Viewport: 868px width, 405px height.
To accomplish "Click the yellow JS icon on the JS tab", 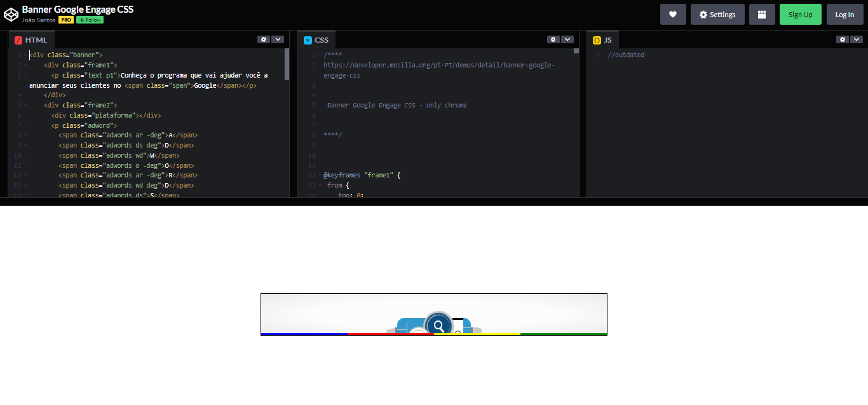I will (595, 39).
